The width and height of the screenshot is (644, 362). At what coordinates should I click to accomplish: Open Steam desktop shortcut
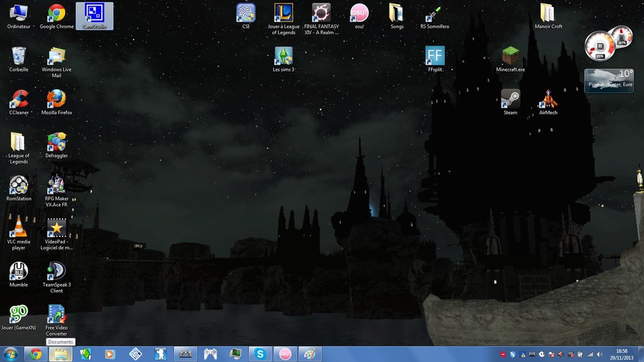(x=511, y=102)
